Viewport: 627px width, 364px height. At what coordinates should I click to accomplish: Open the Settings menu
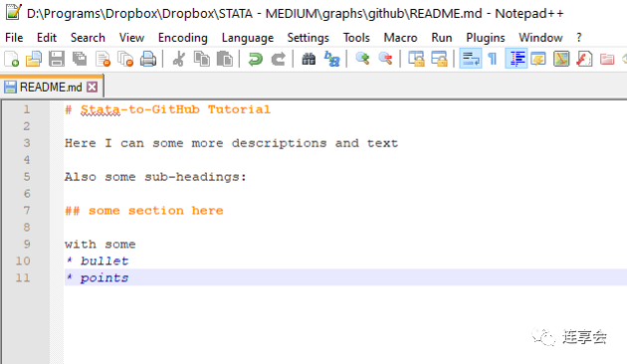[308, 38]
